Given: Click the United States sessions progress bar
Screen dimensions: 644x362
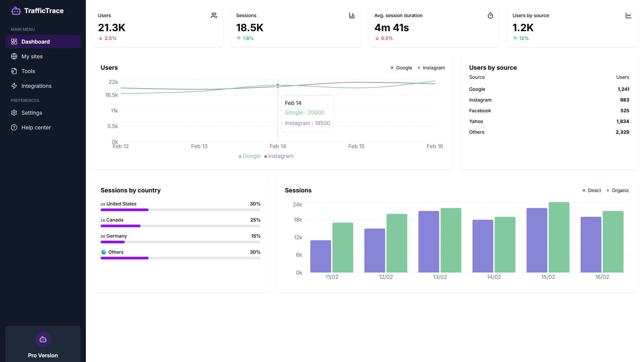Looking at the screenshot, I should [180, 210].
